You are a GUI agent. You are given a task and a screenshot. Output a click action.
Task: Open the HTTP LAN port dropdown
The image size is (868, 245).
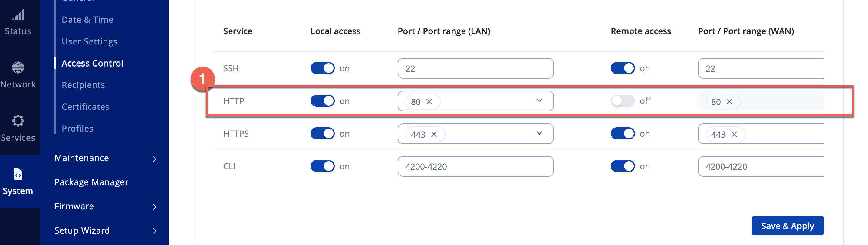point(539,101)
